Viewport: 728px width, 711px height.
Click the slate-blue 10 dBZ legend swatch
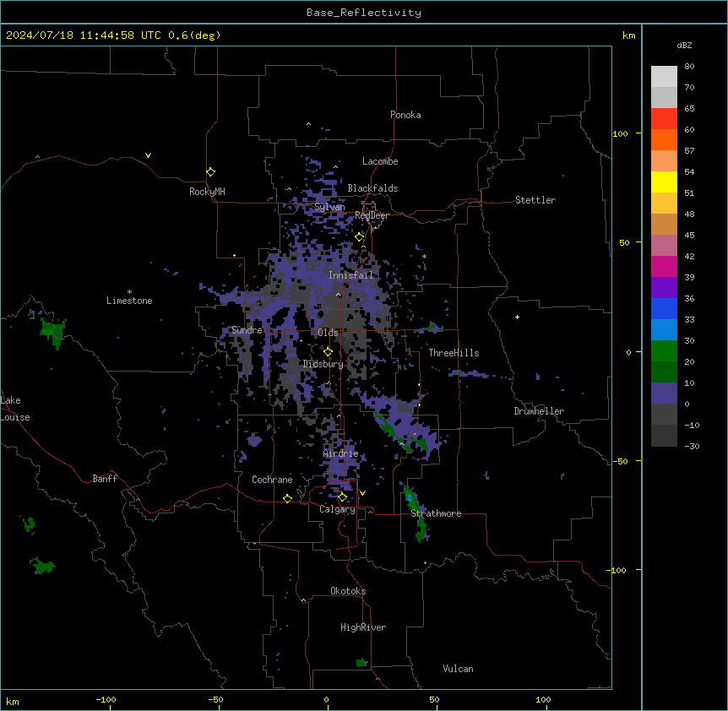(664, 393)
